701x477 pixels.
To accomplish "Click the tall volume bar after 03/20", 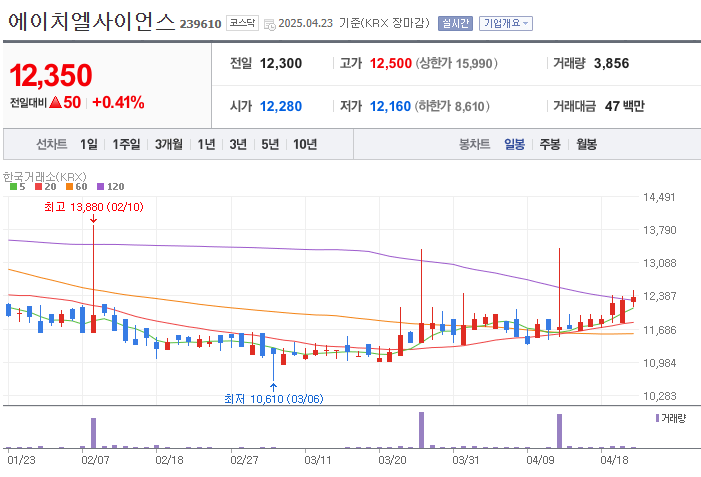I will [421, 430].
